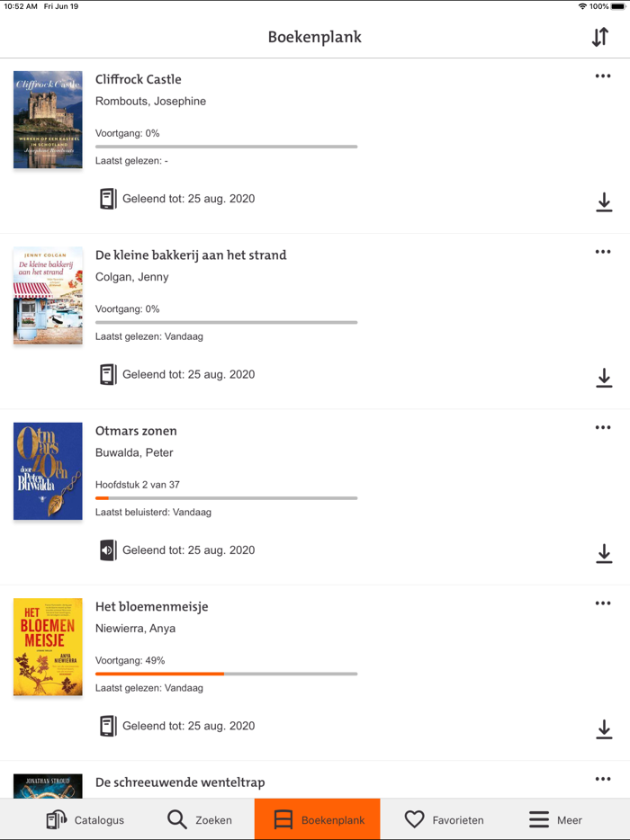The width and height of the screenshot is (630, 840).
Task: Open the Otmars zonen title link
Action: [136, 431]
